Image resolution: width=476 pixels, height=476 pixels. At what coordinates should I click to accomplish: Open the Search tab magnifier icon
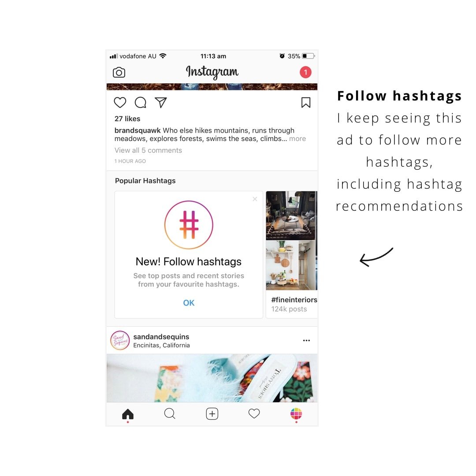click(x=170, y=413)
